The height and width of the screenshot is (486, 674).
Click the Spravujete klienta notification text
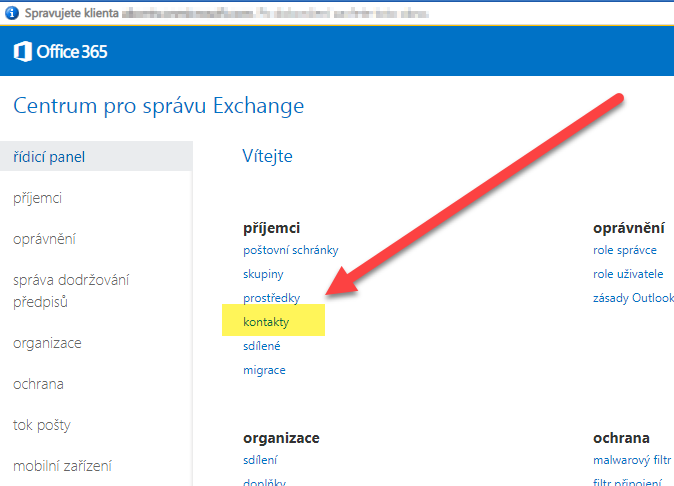click(71, 13)
